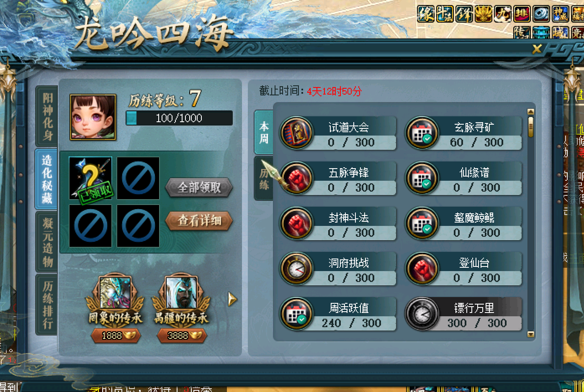Switch to the 历练 tab
The image size is (584, 392).
[x=264, y=179]
